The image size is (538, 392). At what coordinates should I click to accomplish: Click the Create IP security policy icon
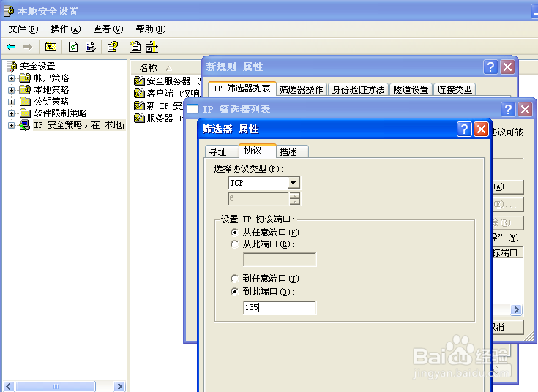click(135, 47)
